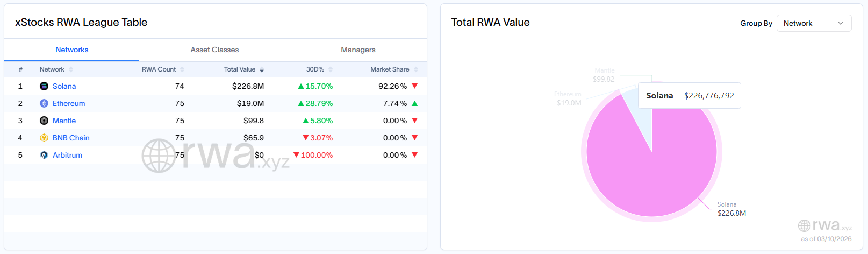868x254 pixels.
Task: Click the BNB Chain logo icon
Action: click(x=44, y=138)
